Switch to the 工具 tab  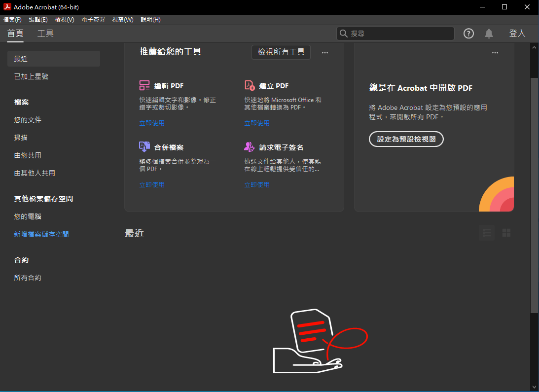pyautogui.click(x=45, y=34)
